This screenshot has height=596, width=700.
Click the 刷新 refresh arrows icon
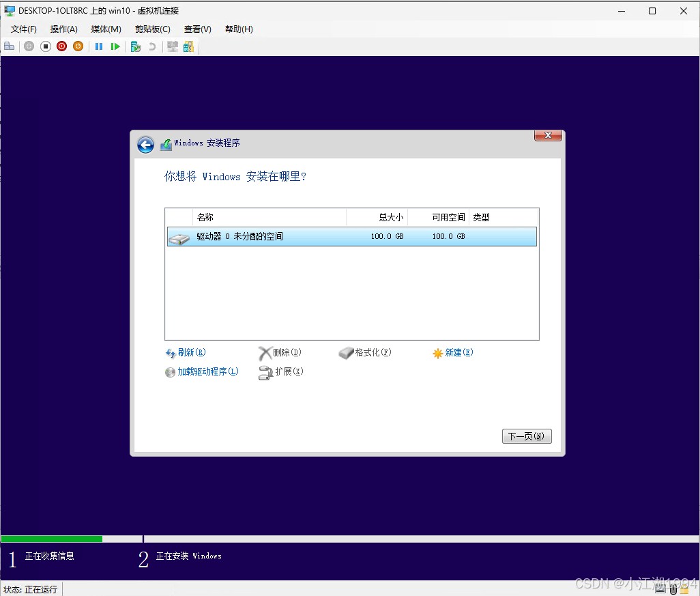click(x=171, y=354)
